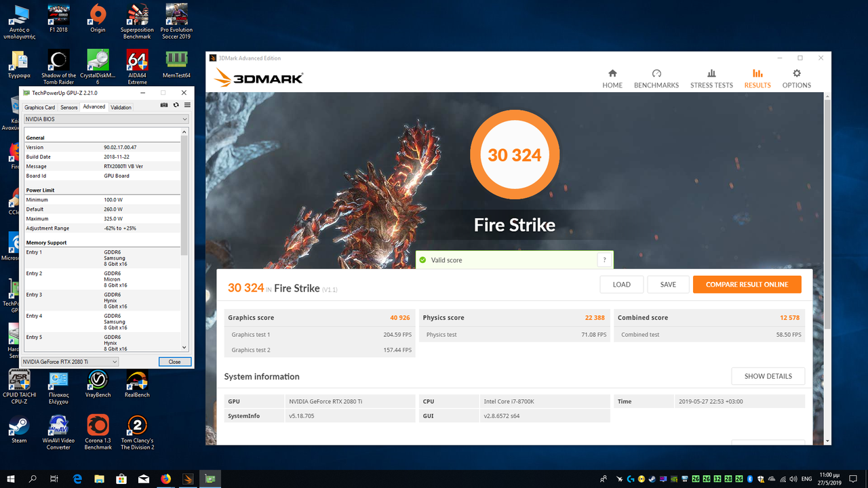The width and height of the screenshot is (868, 488).
Task: Click the GPU-Z screenshot camera icon
Action: pos(164,105)
